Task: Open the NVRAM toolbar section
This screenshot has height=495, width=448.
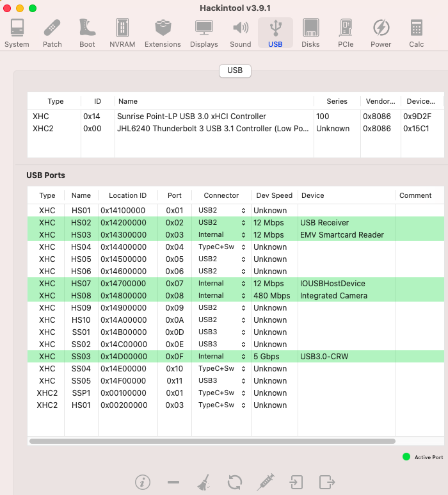Action: coord(122,33)
